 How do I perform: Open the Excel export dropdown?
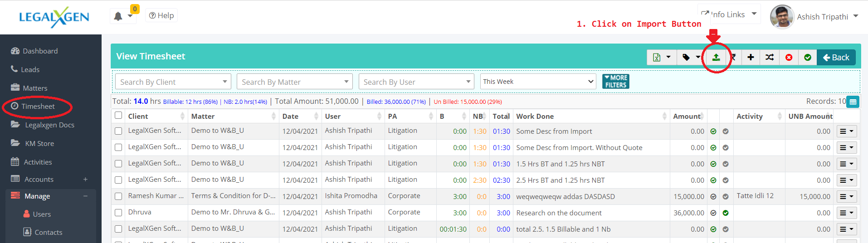pos(661,58)
